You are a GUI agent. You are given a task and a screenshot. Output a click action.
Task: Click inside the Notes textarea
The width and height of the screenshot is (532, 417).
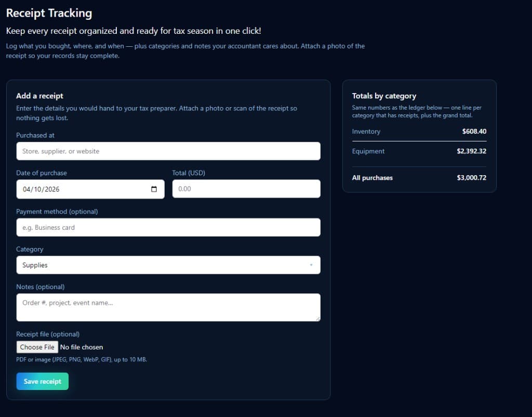tap(168, 307)
